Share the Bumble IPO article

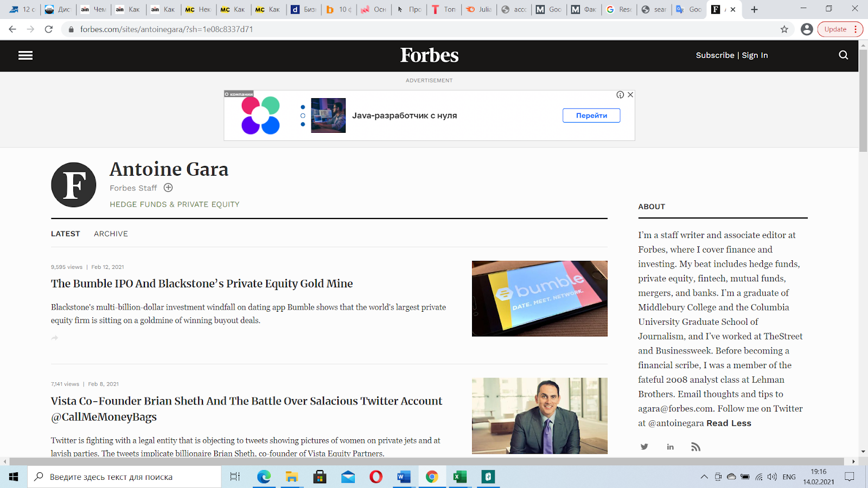point(54,338)
